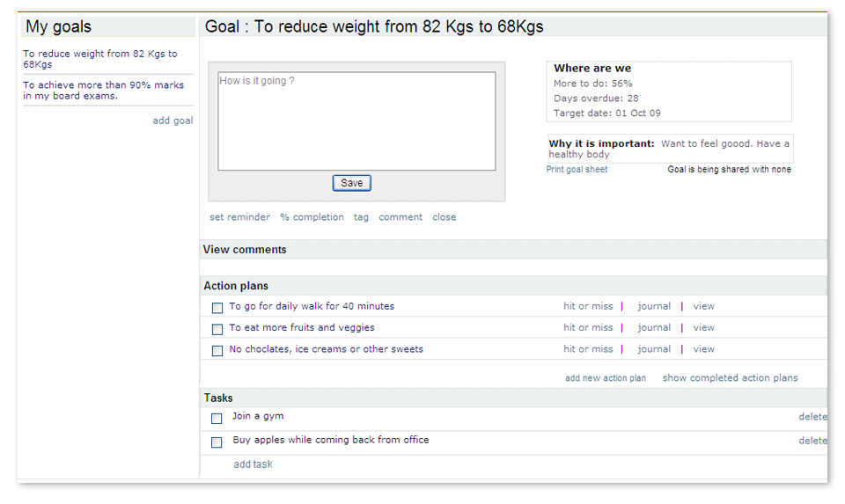Image resolution: width=845 pixels, height=504 pixels.
Task: Open Print goal sheet
Action: click(577, 169)
